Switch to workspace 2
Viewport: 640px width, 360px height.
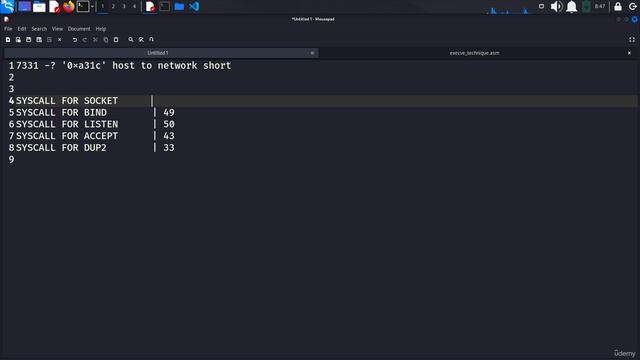[113, 7]
